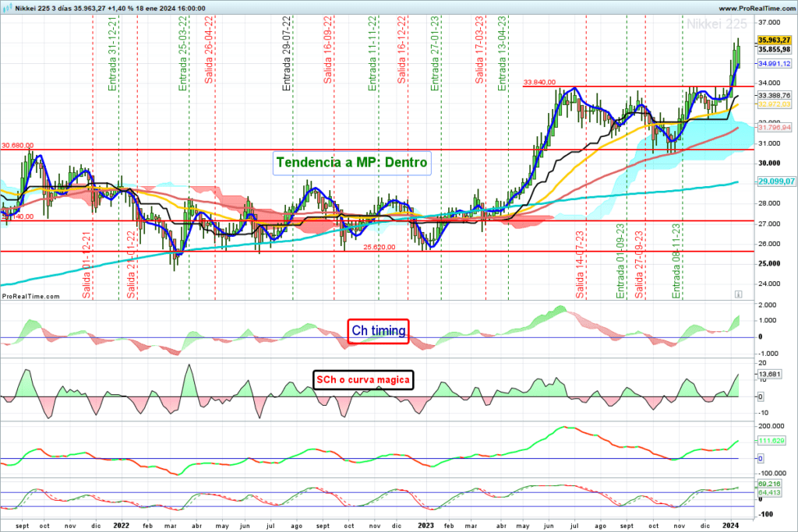Click the 25.620,00 support level label

click(x=380, y=247)
